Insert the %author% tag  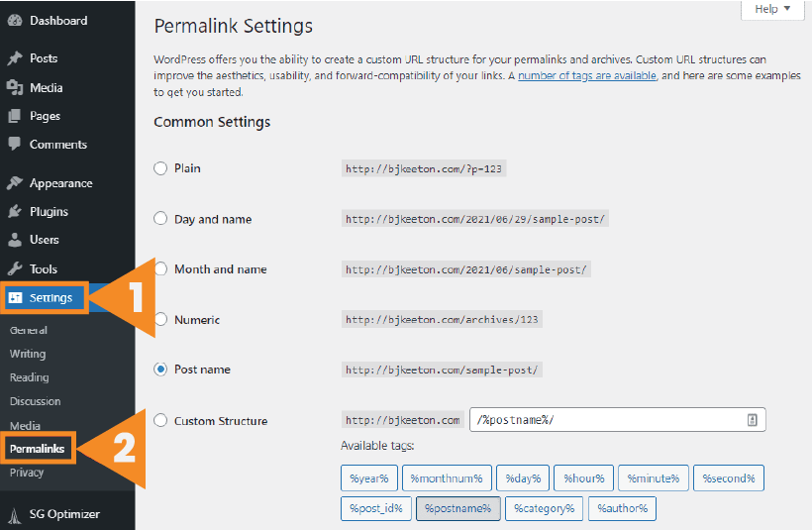[x=622, y=508]
